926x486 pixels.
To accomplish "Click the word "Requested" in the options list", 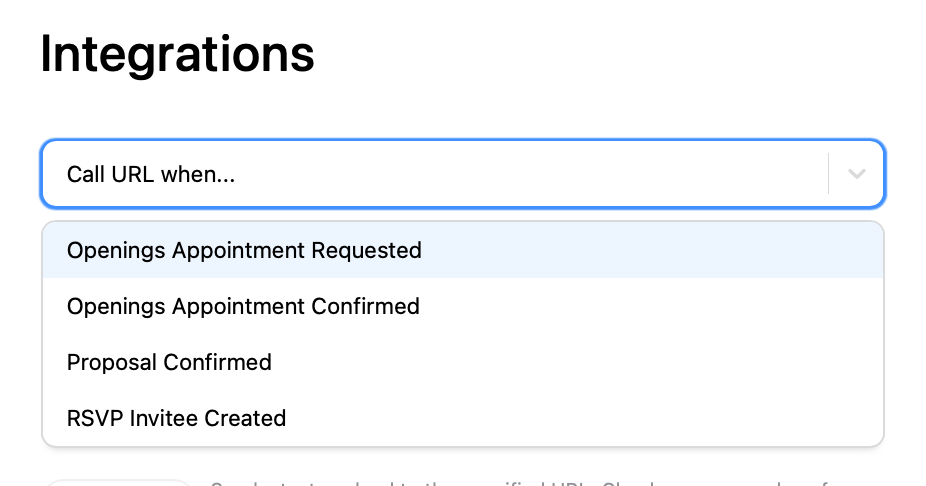I will pyautogui.click(x=366, y=250).
